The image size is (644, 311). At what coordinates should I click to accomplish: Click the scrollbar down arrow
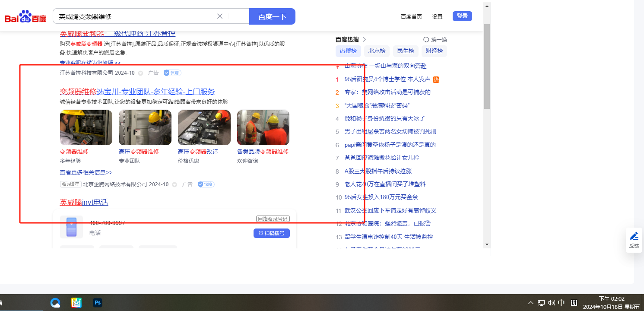487,244
